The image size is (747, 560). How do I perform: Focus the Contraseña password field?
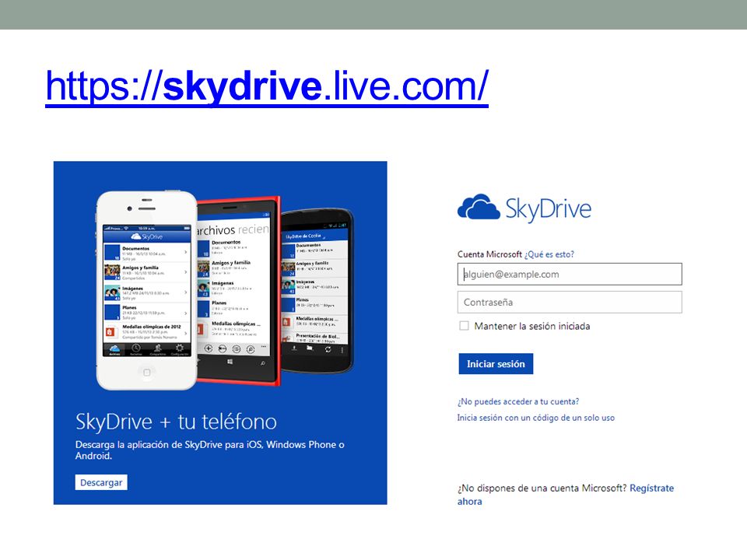coord(570,303)
